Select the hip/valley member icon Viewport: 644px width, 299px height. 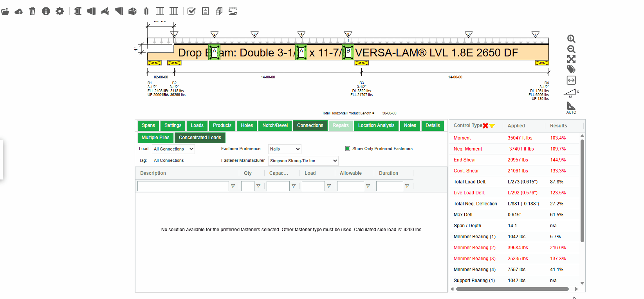105,11
